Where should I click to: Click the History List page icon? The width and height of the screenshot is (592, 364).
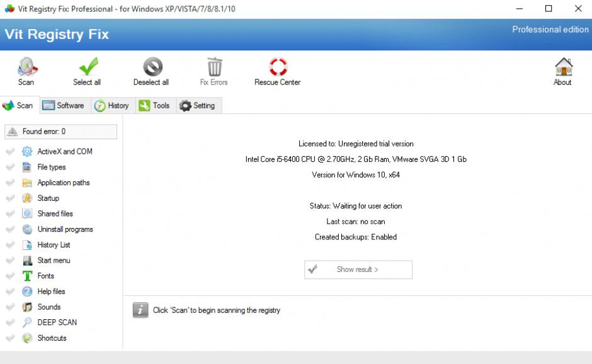click(x=27, y=245)
